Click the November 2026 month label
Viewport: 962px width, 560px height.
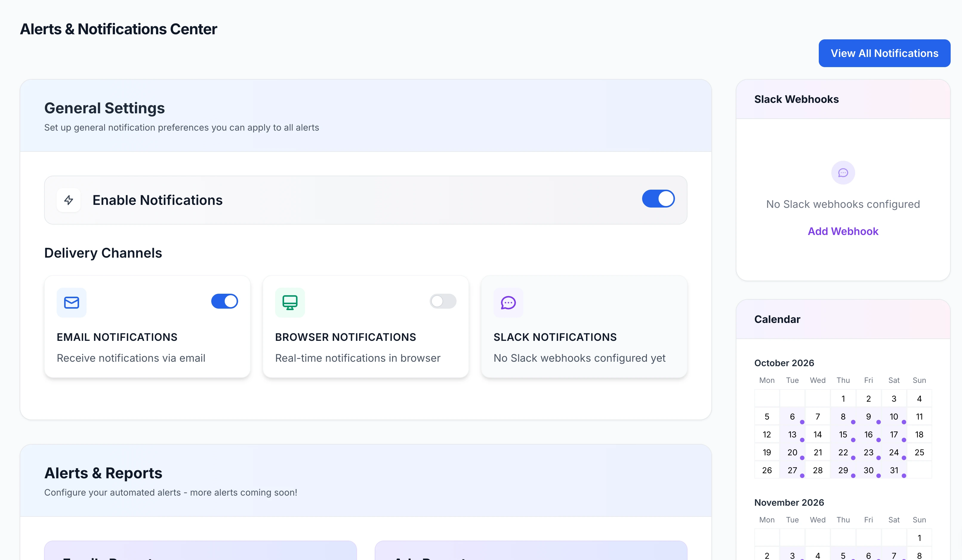click(x=789, y=503)
